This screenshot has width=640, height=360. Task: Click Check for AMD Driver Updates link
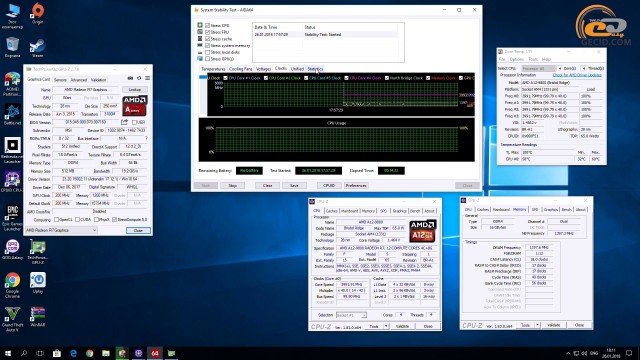577,75
